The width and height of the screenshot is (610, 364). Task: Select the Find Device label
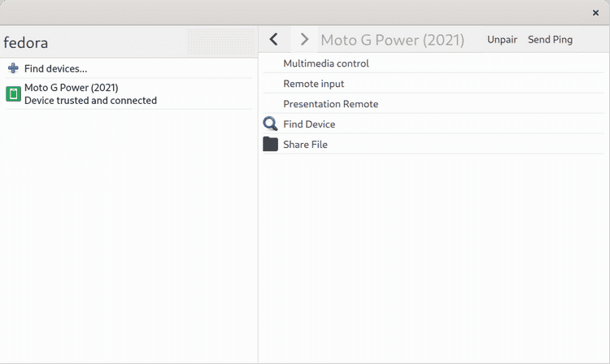coord(309,124)
